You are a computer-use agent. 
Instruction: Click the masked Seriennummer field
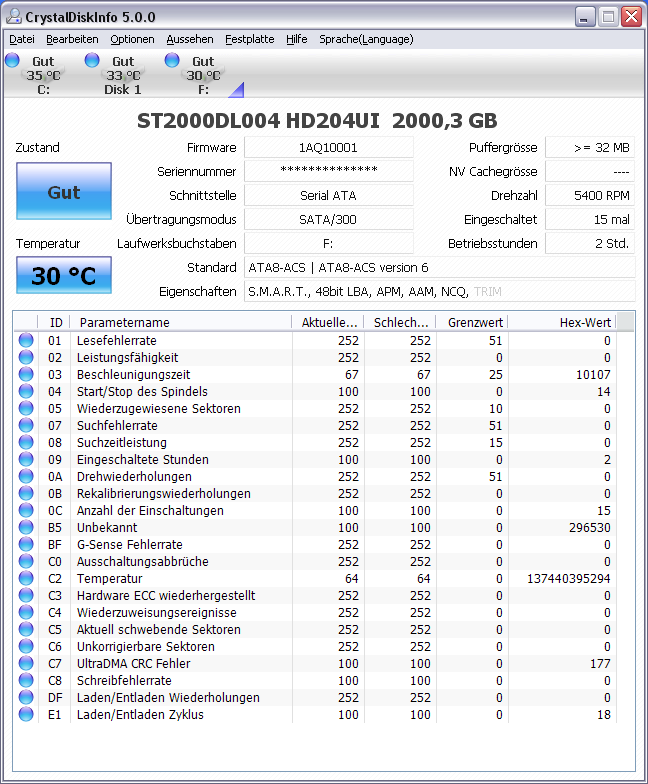coord(328,172)
